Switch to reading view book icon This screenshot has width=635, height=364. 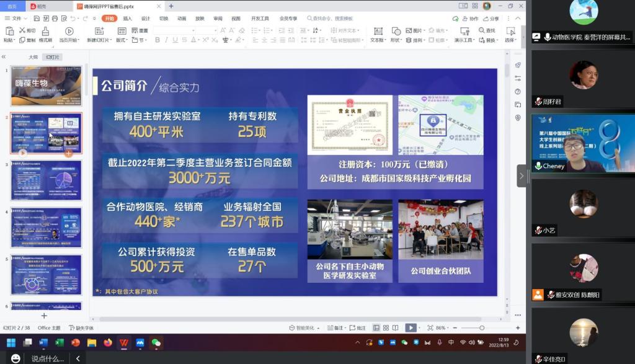coord(396,327)
